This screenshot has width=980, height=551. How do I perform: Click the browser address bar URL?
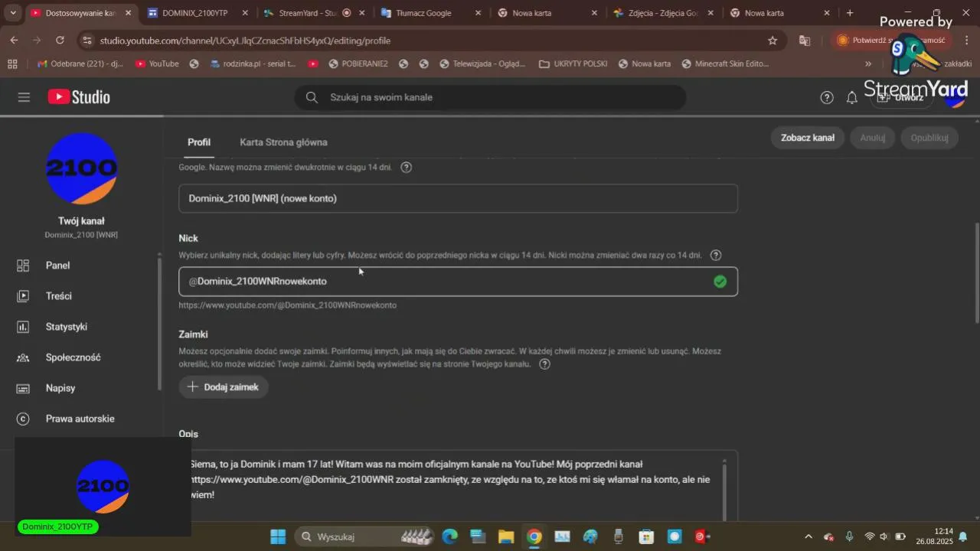[245, 41]
